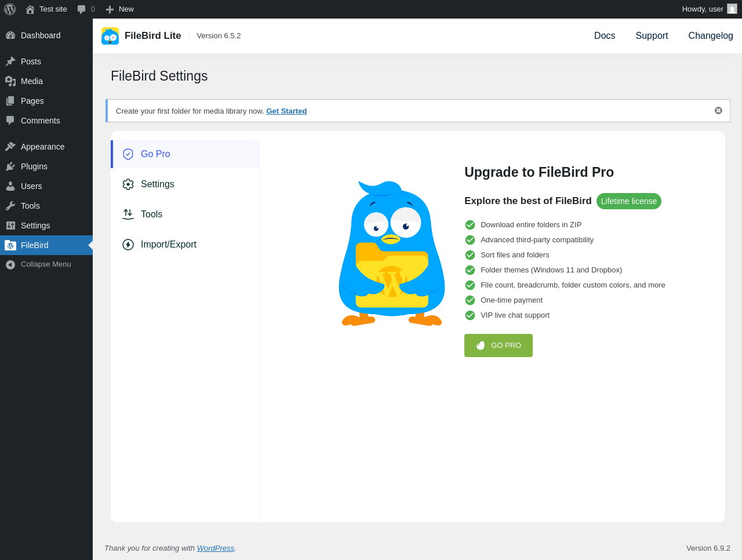Open the Settings tab in FileBird panel
Screen dimensions: 742x560
click(185, 184)
